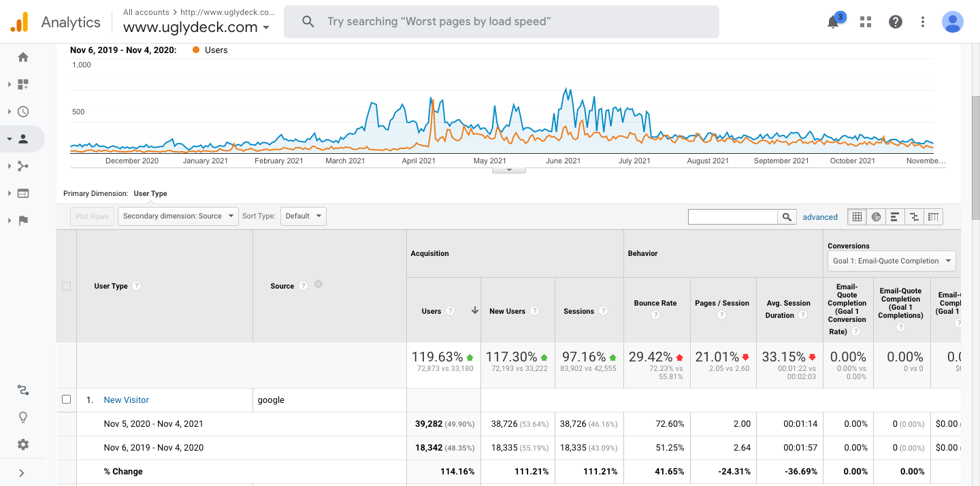Select the data table view toggle
Viewport: 980px width, 486px height.
coord(857,217)
